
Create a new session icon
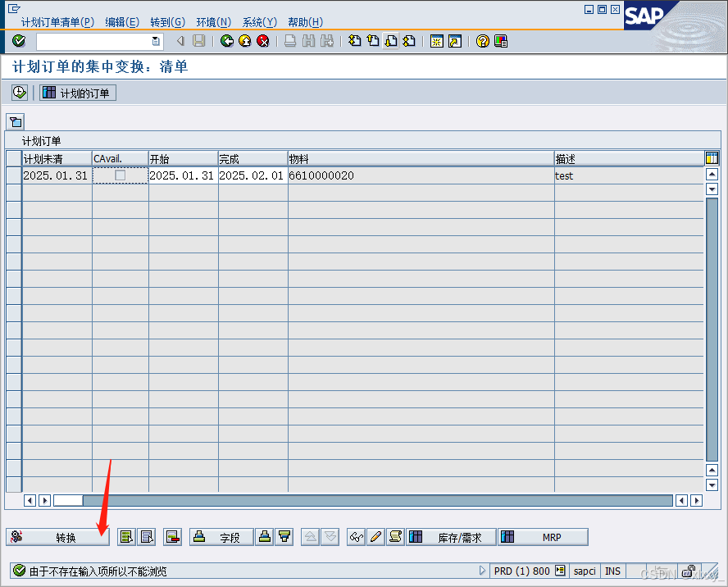[436, 41]
